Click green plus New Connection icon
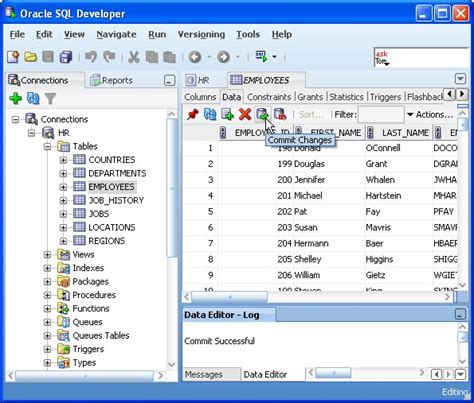Viewport: 474px width, 403px height. pos(15,98)
